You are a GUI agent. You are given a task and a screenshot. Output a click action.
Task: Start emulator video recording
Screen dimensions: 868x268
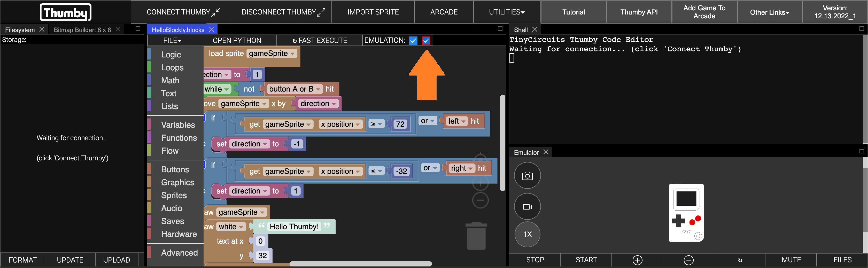(527, 207)
